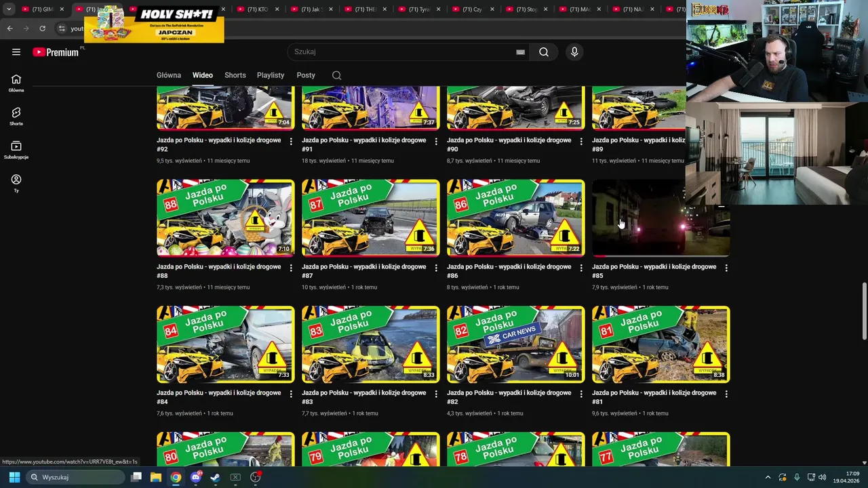Switch to the Główna channel tab

(x=169, y=75)
